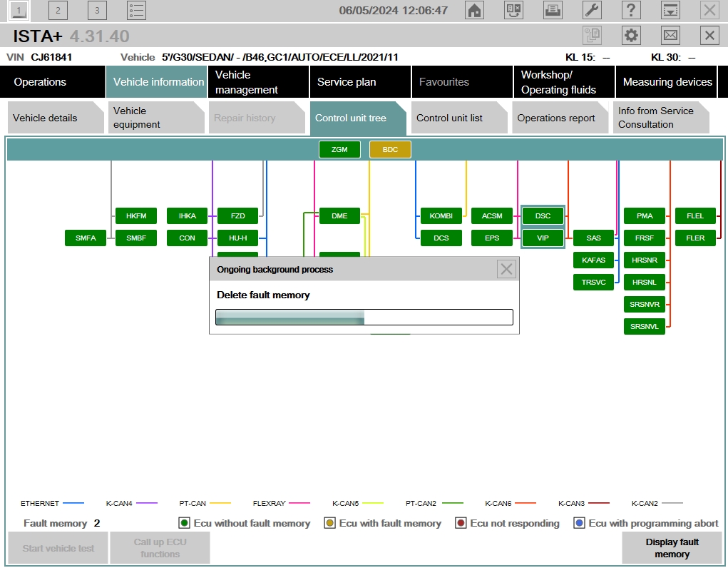Switch to session tab 2
Viewport: 728px width, 568px height.
[58, 10]
